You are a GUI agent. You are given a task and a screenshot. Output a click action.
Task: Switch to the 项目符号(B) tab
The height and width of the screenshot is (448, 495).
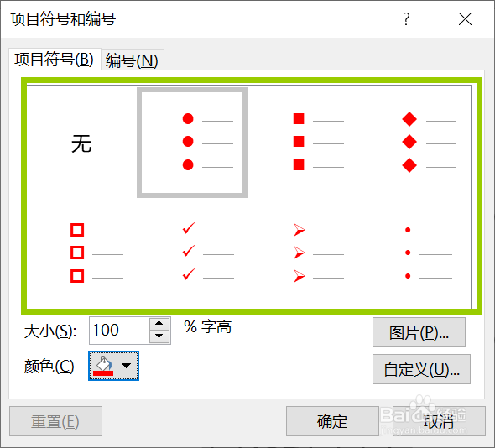55,60
